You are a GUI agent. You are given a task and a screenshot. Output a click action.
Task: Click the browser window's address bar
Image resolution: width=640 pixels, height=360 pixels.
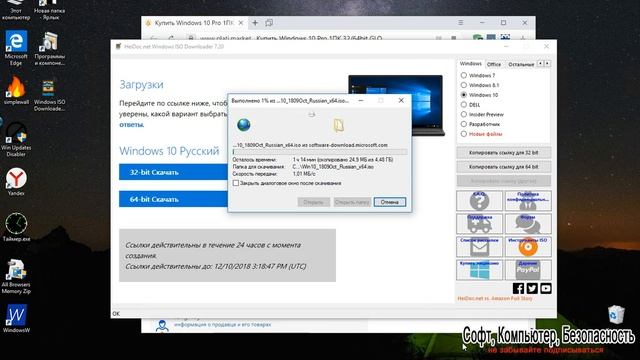tap(310, 38)
